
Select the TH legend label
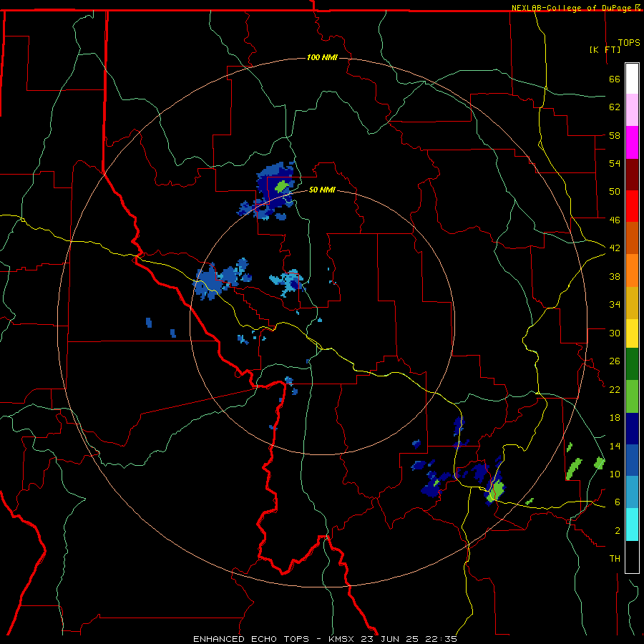coord(615,559)
